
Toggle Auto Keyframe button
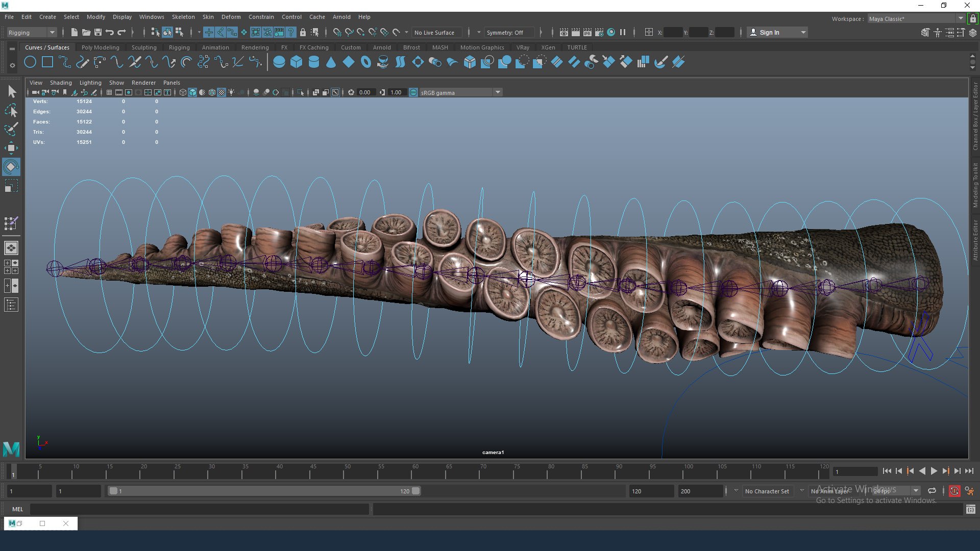click(954, 491)
